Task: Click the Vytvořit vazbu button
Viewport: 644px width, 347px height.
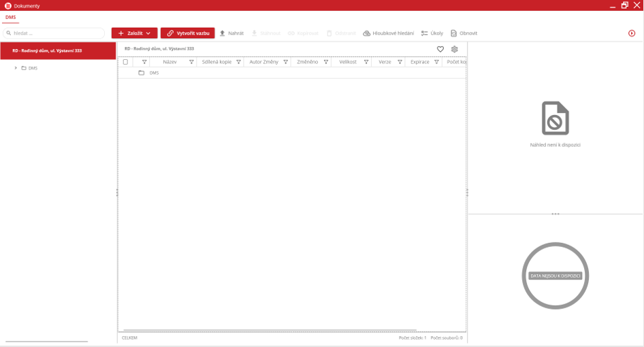Action: 188,33
